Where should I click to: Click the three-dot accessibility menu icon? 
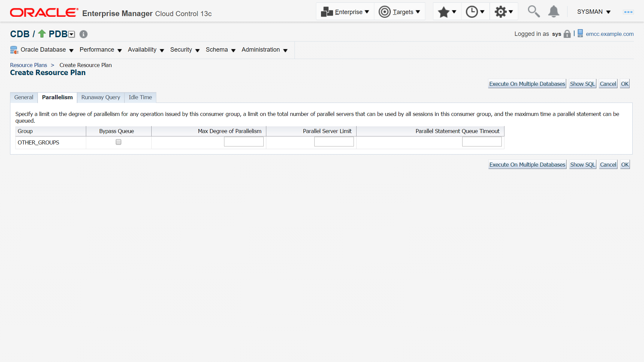click(628, 12)
